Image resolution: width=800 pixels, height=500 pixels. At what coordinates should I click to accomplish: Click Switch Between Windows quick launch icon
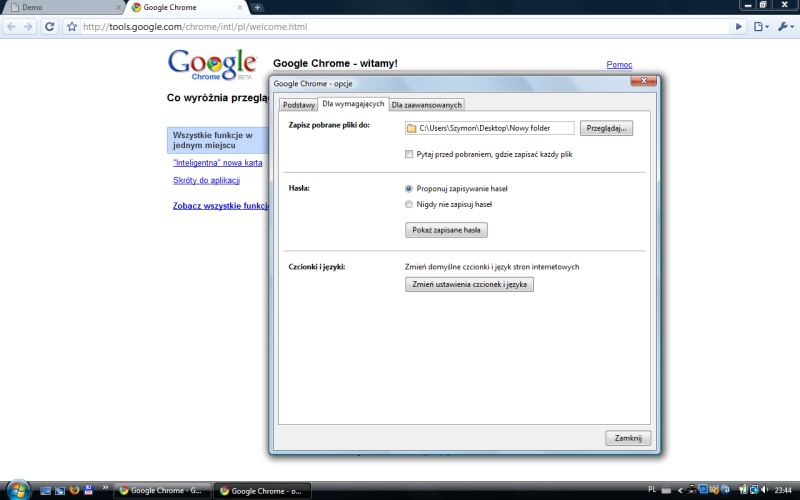tap(60, 491)
